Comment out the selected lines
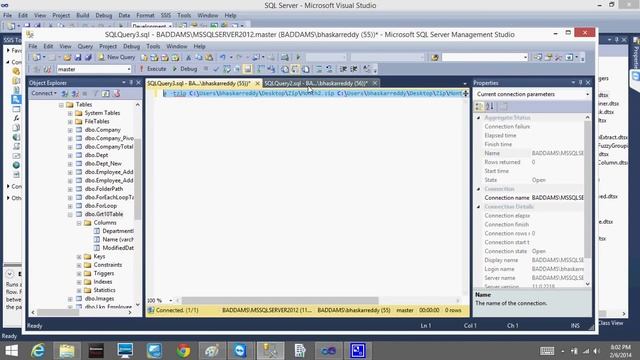Viewport: 640px width, 360px height. pyautogui.click(x=319, y=69)
